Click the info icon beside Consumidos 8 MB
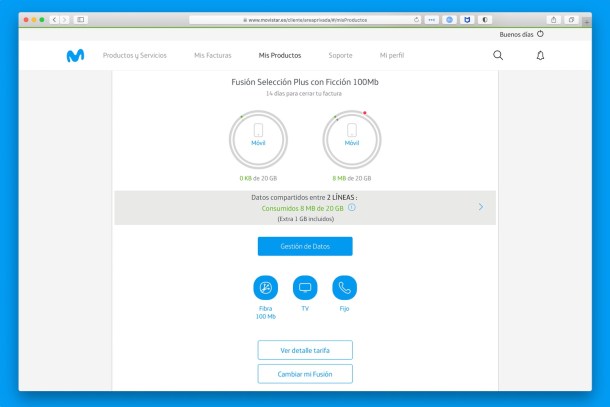Viewport: 610px width, 407px height. (x=352, y=207)
